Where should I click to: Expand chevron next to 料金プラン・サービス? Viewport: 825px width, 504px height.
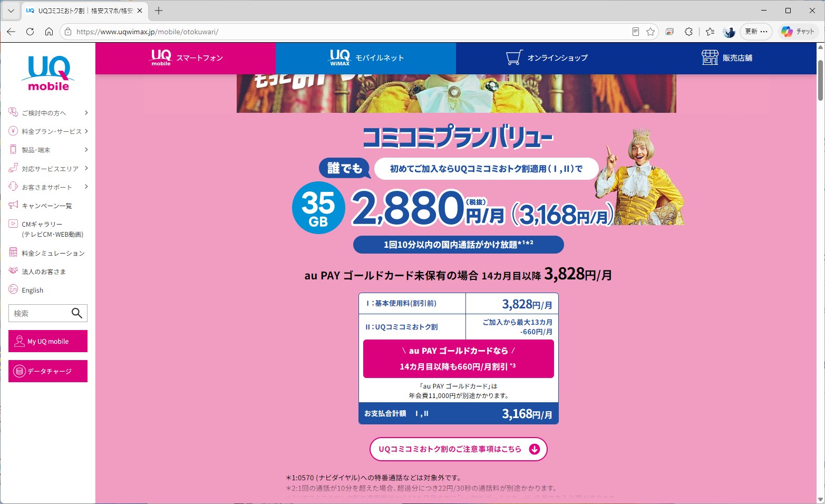pyautogui.click(x=86, y=131)
